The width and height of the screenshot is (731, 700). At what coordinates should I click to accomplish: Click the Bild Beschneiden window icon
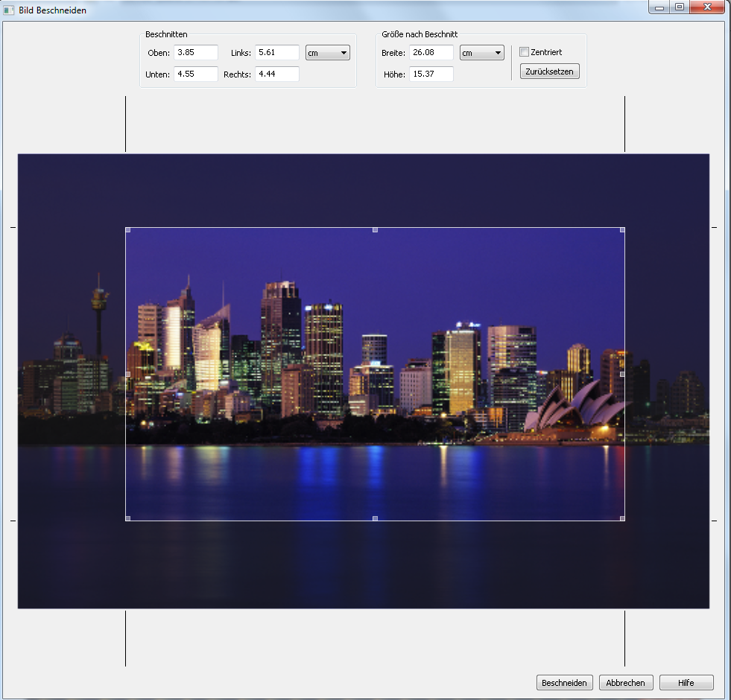tap(9, 10)
